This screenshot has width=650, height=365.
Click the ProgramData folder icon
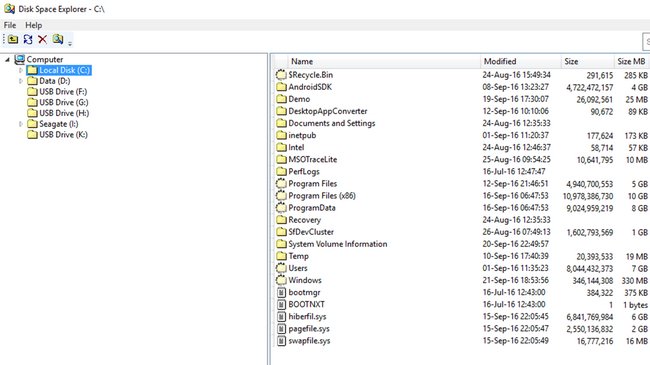[281, 208]
